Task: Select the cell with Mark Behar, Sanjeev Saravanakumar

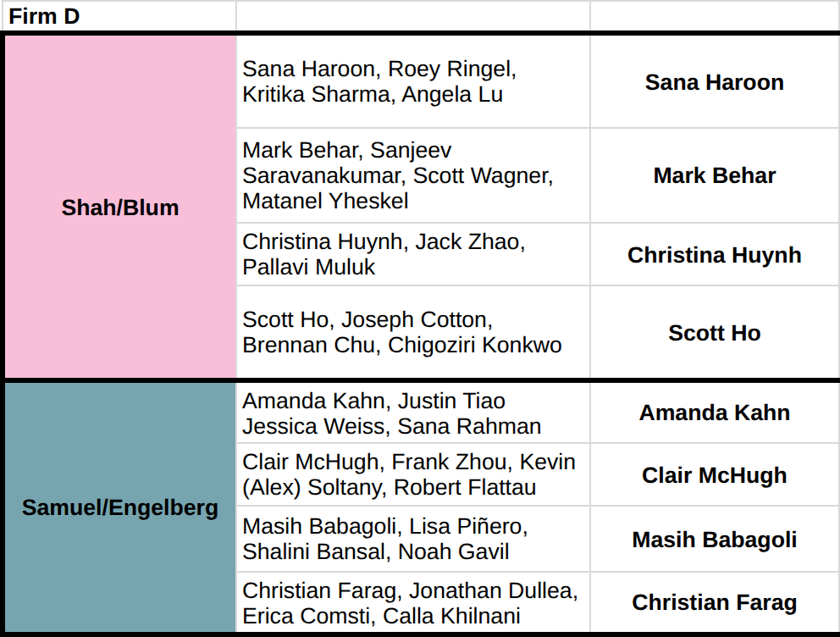Action: pyautogui.click(x=413, y=175)
